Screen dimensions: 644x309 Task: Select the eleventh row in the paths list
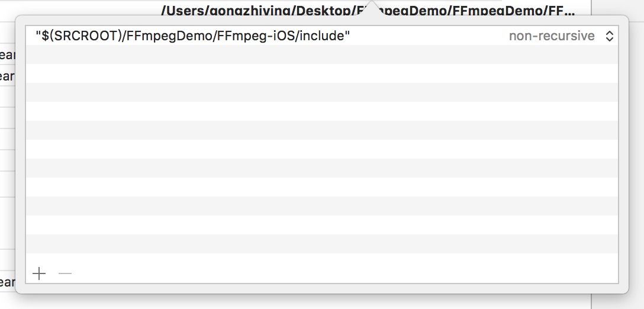[322, 225]
